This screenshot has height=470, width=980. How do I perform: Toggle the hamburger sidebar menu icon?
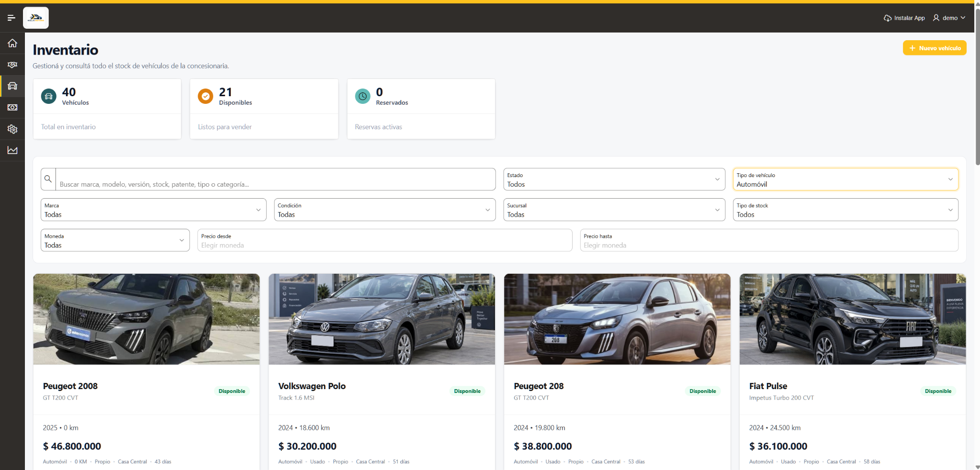click(11, 18)
